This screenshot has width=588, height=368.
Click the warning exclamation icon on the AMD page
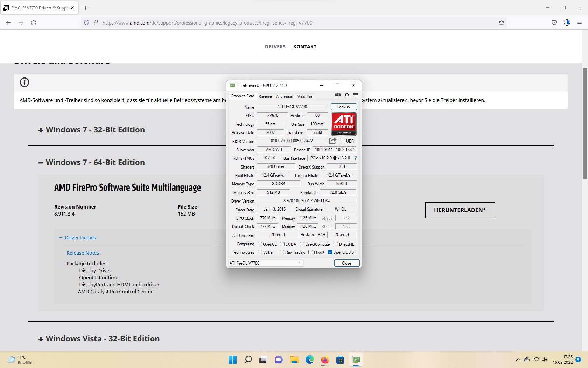(24, 82)
